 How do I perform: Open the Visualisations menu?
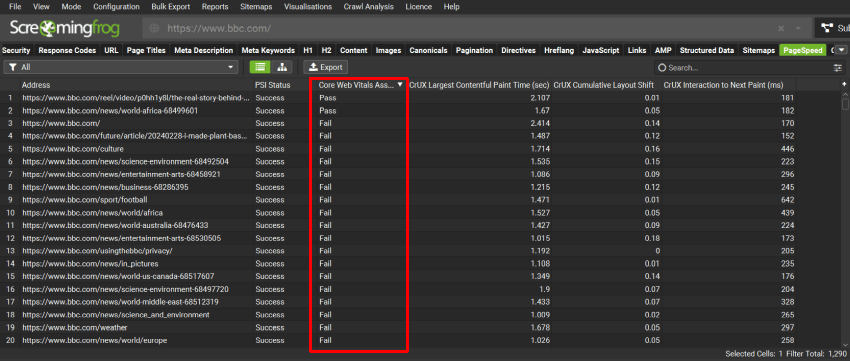coord(308,7)
